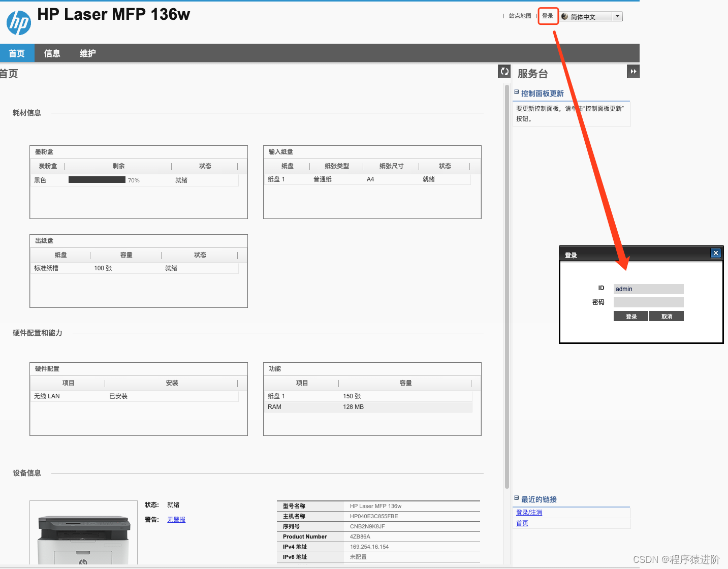The image size is (728, 569).
Task: Click the 硬件配置和能力 section heading
Action: (x=38, y=333)
